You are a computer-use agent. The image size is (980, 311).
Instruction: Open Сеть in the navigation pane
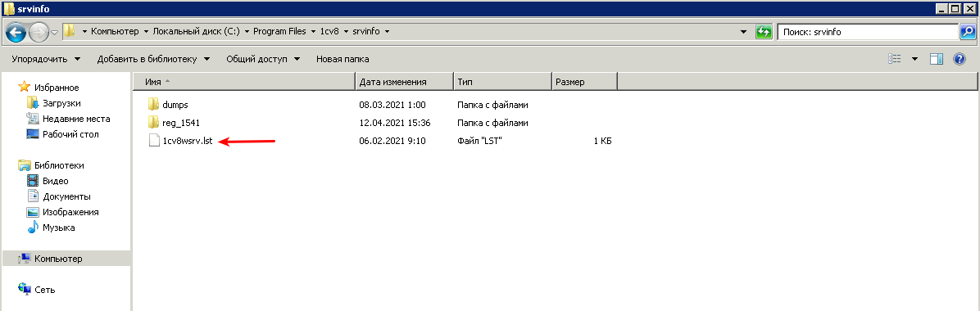(45, 290)
